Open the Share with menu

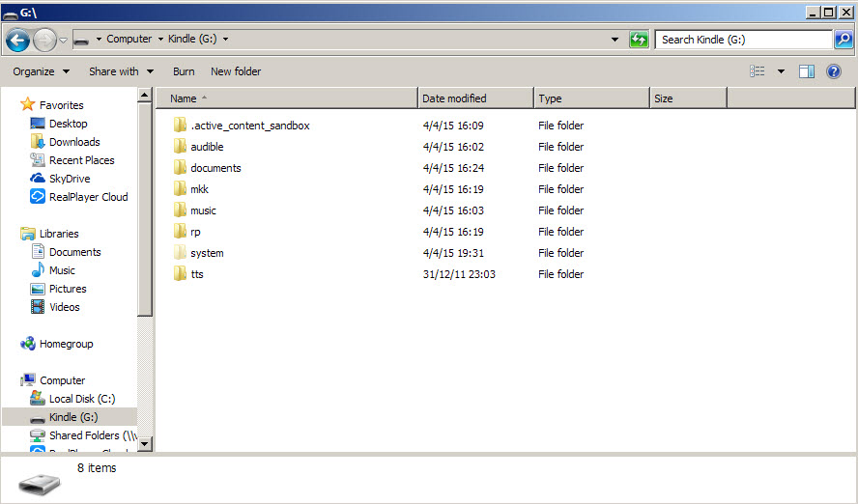[x=121, y=71]
